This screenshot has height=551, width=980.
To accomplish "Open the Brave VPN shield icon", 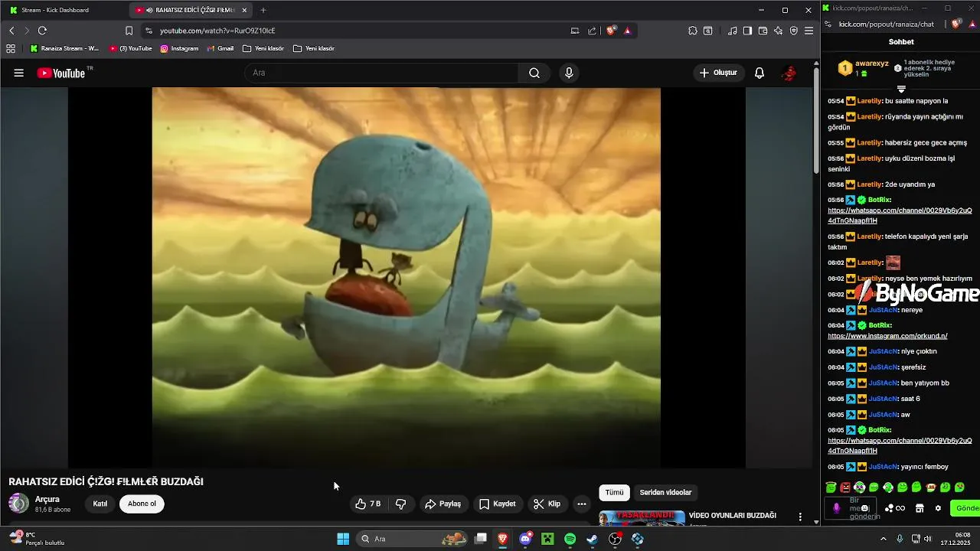I will click(793, 31).
